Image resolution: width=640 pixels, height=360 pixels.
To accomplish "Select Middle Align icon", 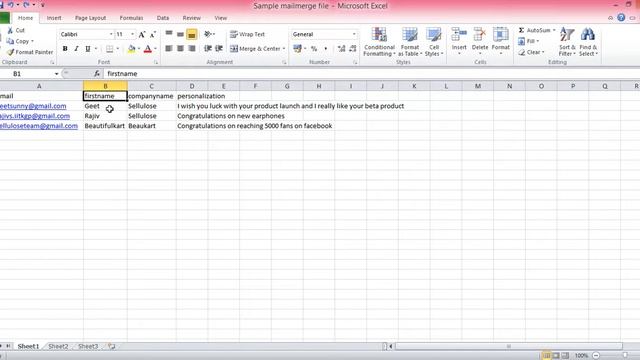I will (x=180, y=34).
